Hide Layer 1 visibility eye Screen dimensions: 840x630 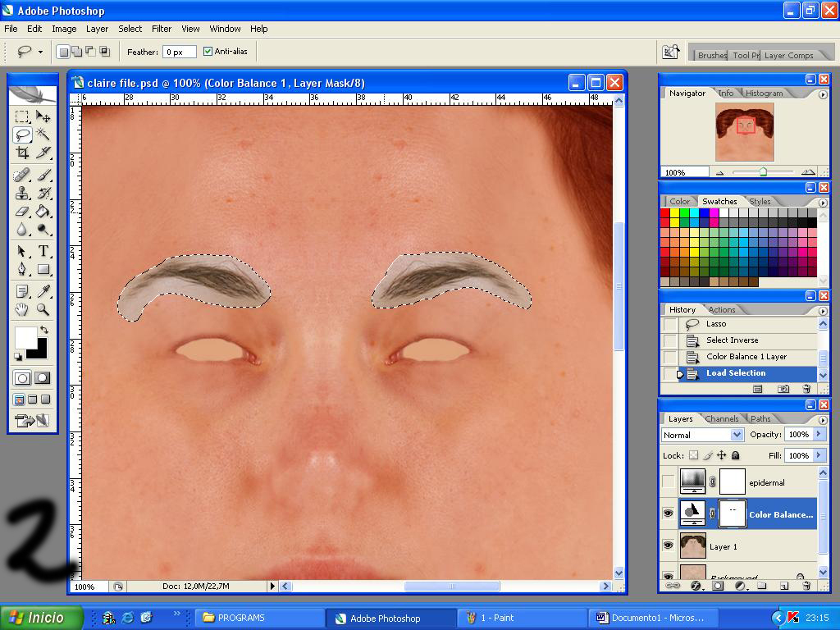[668, 546]
